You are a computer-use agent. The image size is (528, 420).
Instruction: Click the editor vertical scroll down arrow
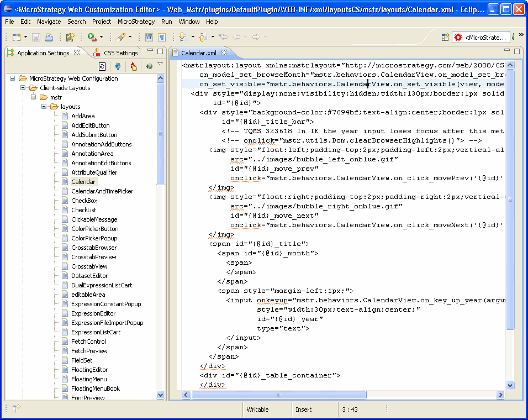(510, 385)
